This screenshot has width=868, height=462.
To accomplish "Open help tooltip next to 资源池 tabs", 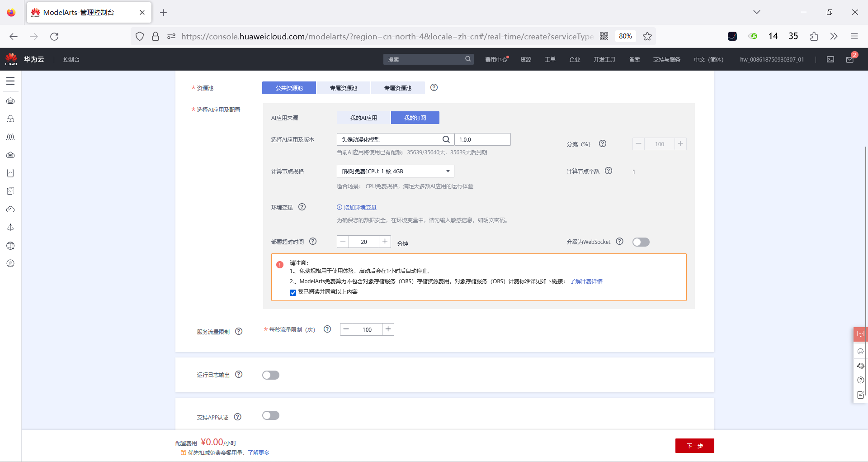I will (434, 87).
